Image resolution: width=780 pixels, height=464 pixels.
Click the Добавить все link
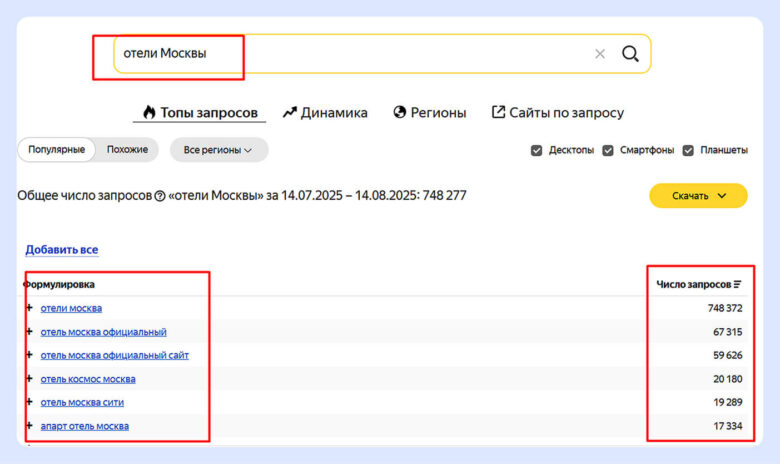(62, 249)
